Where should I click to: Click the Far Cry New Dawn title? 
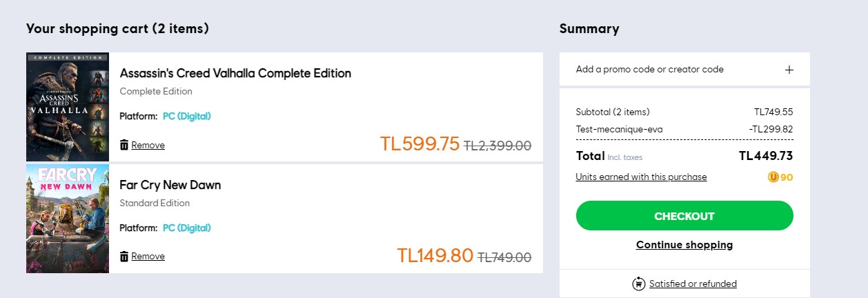click(x=170, y=185)
